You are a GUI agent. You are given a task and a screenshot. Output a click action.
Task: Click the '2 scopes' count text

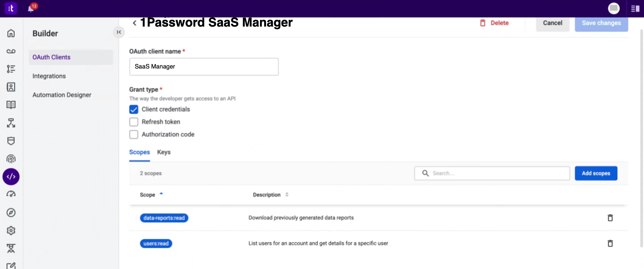151,173
